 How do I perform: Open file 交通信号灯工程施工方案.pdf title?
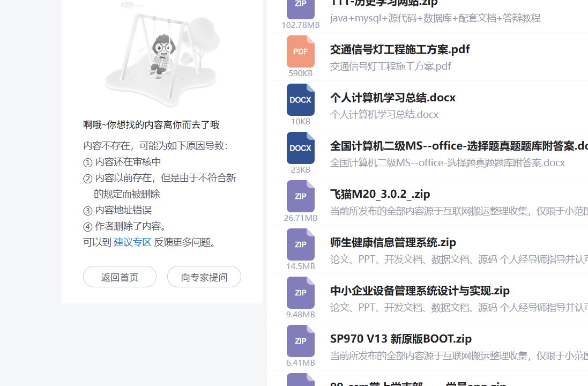400,49
